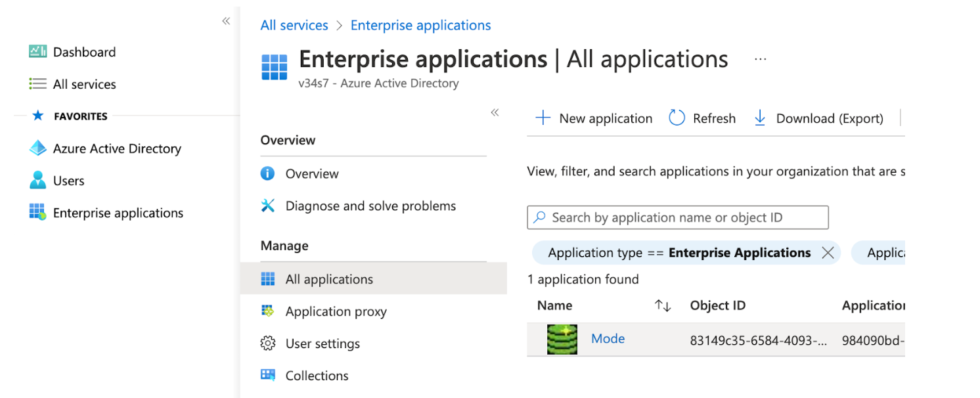
Task: Open Collections menu item
Action: pos(317,376)
